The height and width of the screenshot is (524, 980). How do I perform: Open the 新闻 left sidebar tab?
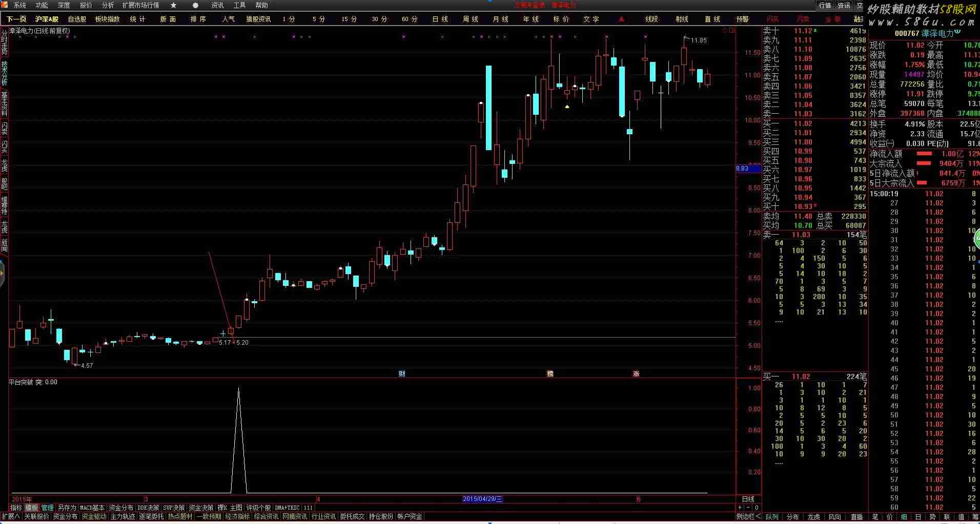click(x=4, y=245)
